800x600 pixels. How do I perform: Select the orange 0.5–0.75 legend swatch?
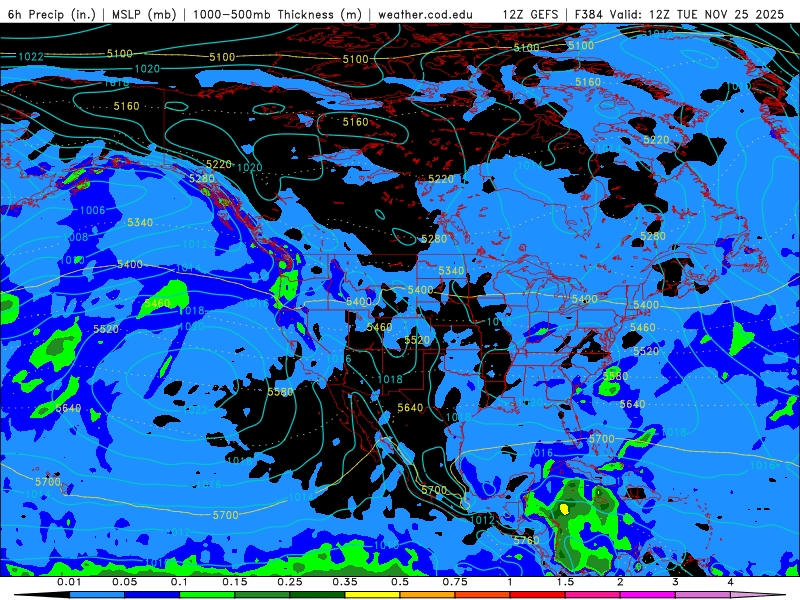pos(428,595)
